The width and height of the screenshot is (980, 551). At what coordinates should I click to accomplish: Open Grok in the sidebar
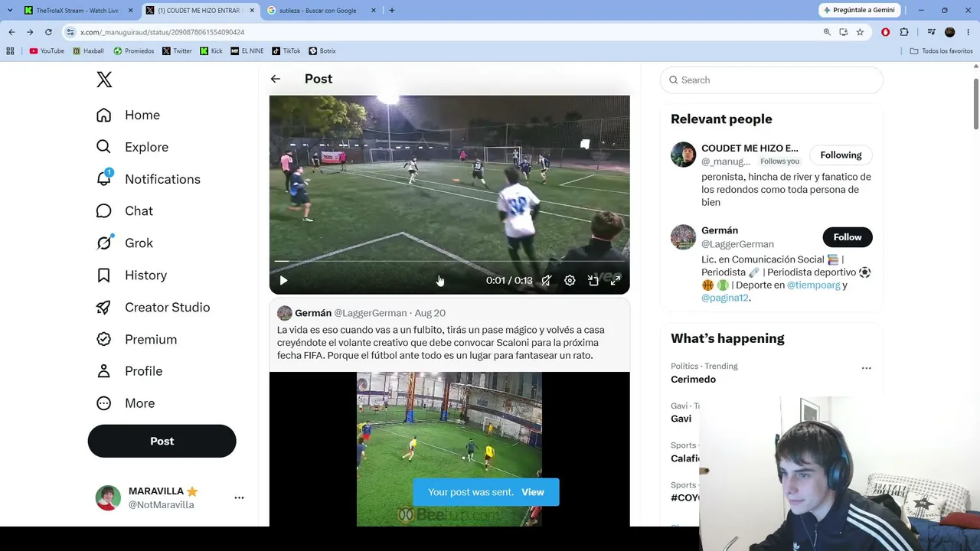pyautogui.click(x=124, y=243)
